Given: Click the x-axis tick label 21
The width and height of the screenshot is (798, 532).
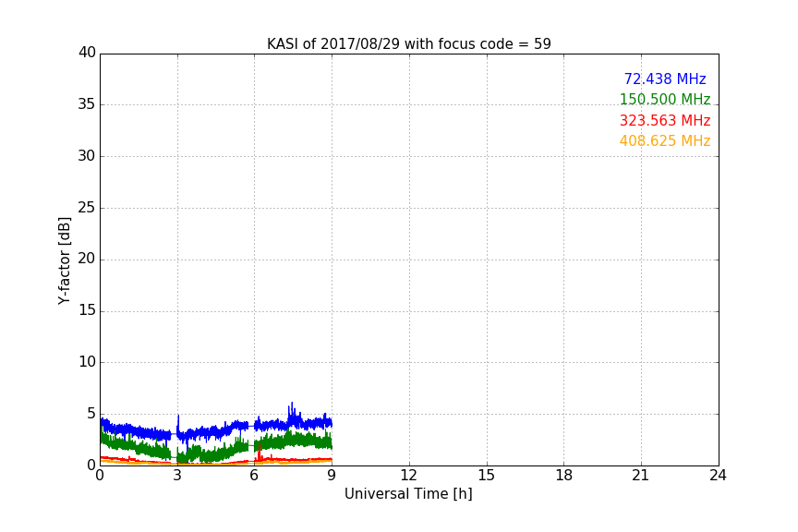Looking at the screenshot, I should pos(641,476).
